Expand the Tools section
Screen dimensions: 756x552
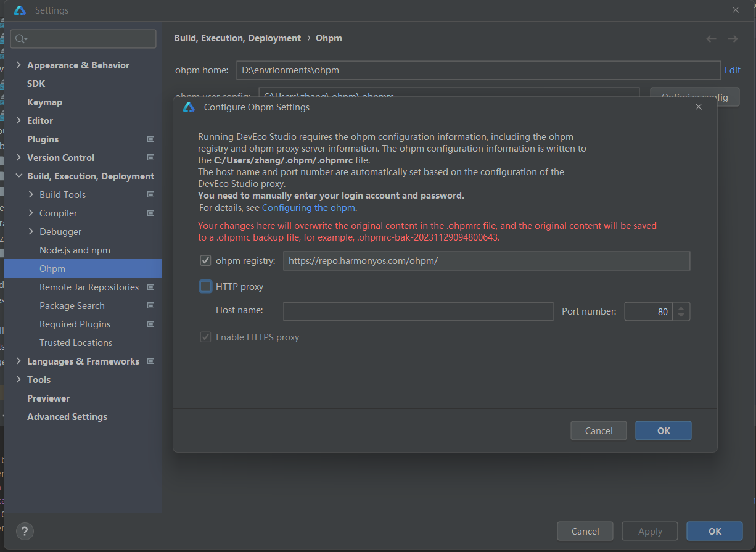(18, 379)
